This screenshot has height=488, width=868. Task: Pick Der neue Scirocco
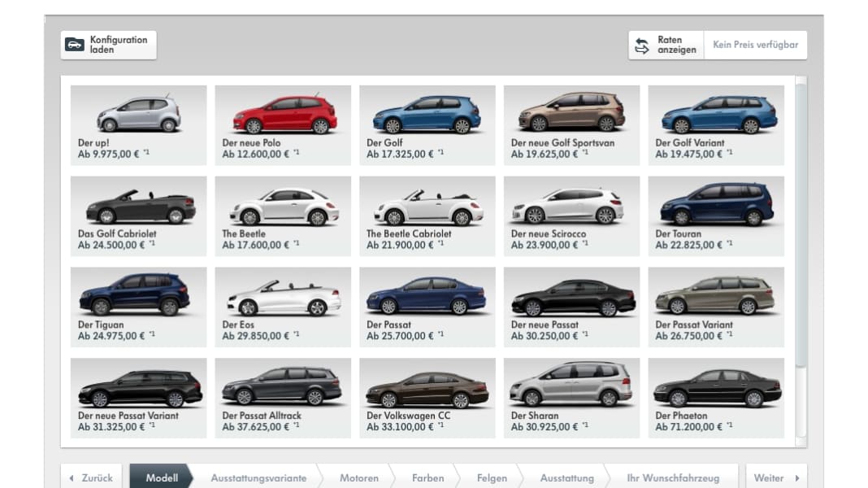click(x=572, y=216)
